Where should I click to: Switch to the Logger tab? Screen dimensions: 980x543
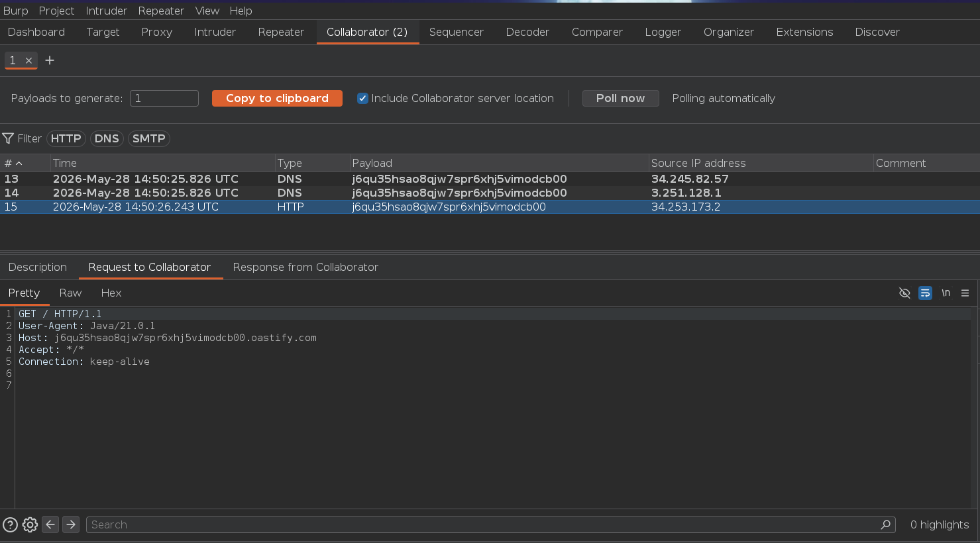663,32
